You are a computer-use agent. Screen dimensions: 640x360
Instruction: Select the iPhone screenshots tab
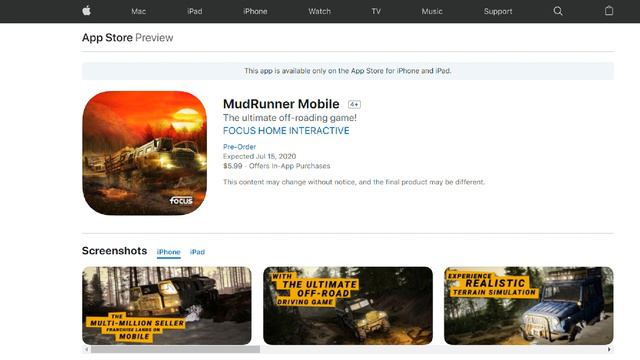(x=169, y=252)
